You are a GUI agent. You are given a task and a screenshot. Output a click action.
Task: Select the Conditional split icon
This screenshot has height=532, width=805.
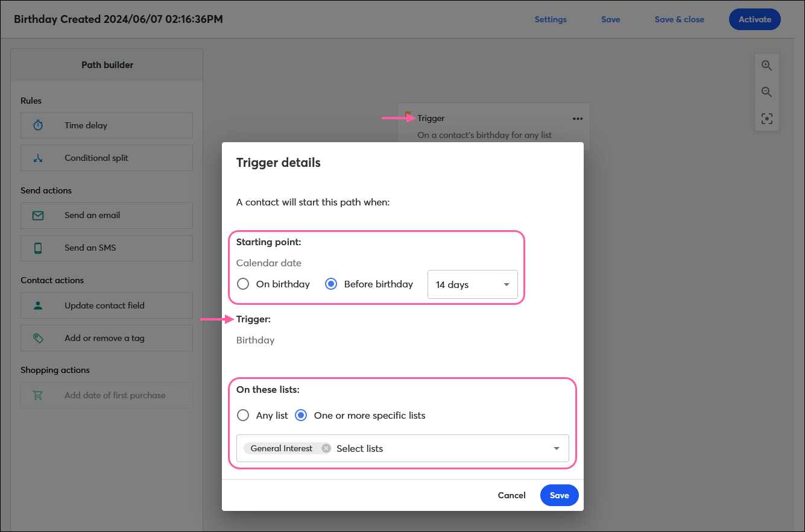[37, 158]
